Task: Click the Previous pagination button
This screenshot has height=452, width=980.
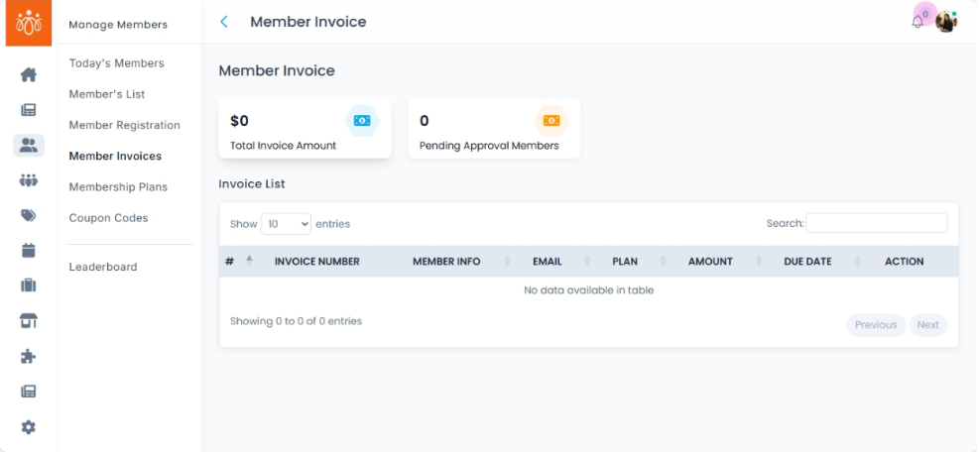Action: (875, 325)
